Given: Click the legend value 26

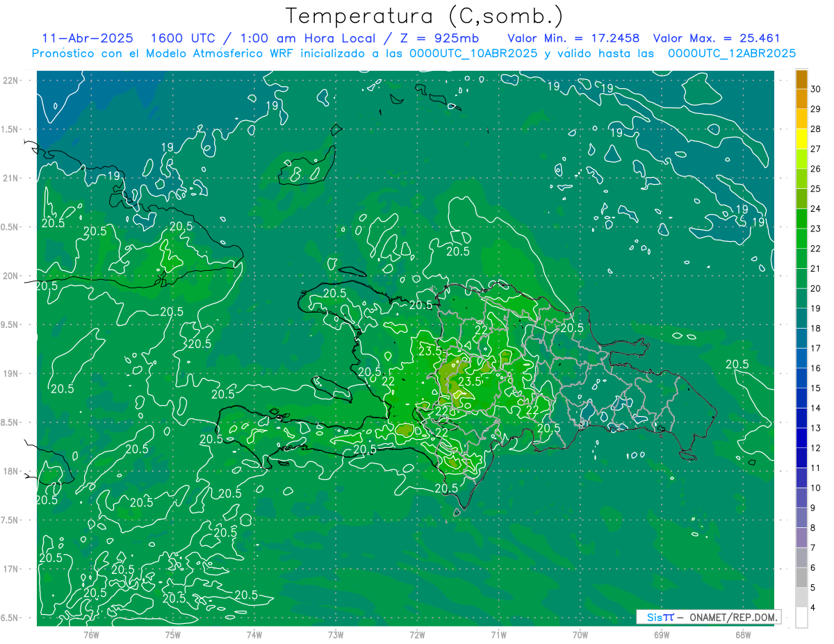Looking at the screenshot, I should (x=816, y=169).
